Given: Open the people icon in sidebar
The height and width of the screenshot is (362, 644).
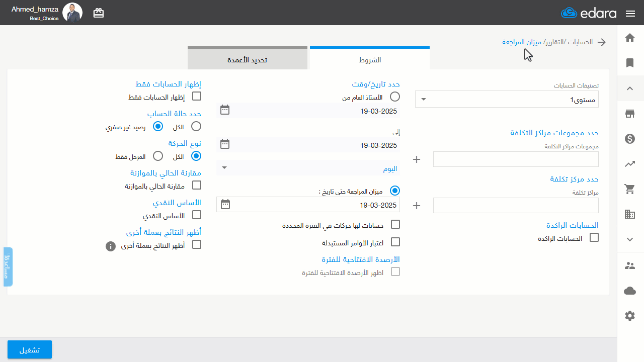Looking at the screenshot, I should (630, 265).
